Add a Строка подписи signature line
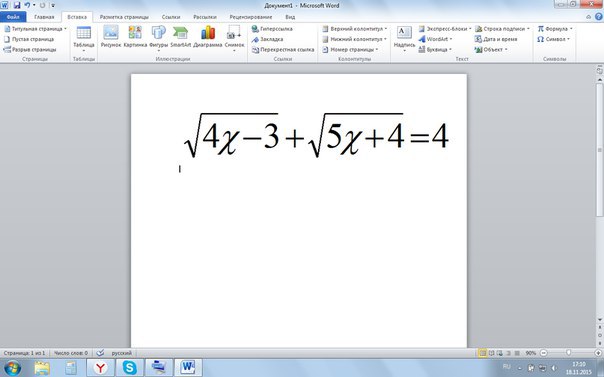Screen dimensions: 604x377 tap(502, 29)
